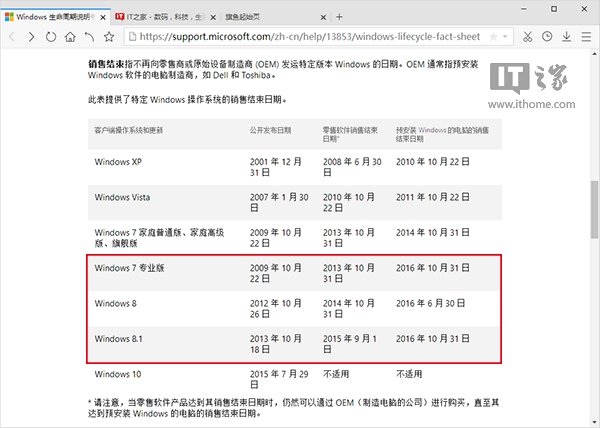Click the 零售软件销售结束日期 column header
This screenshot has width=600, height=428.
coord(350,134)
